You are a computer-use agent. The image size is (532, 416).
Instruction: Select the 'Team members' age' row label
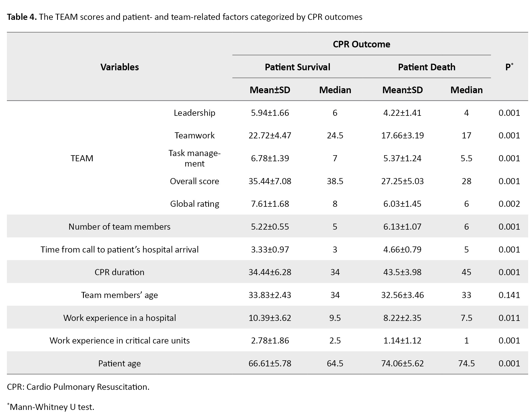point(119,295)
